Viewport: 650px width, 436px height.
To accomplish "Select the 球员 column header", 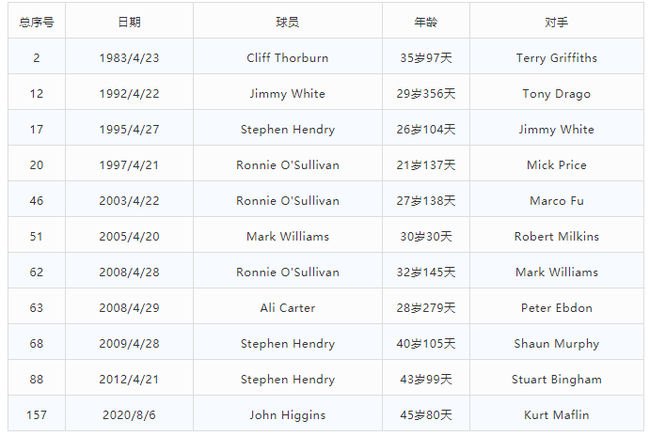I will coord(287,21).
